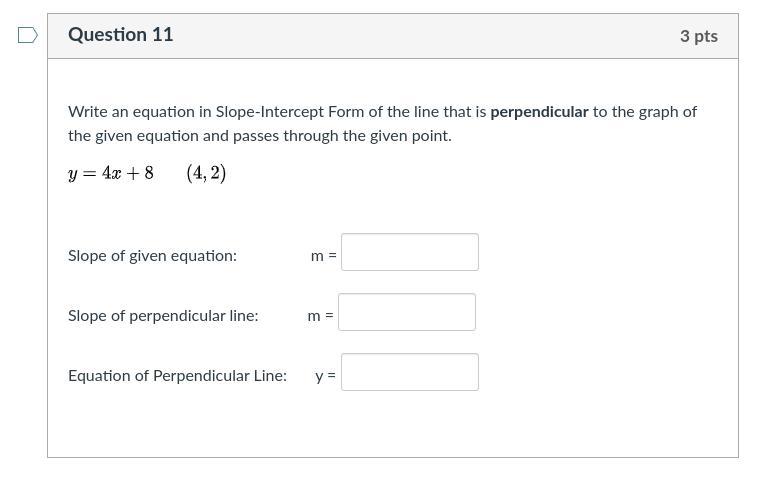Click 'm =' beside the given equation slope box
Screen dimensions: 777x477
pyautogui.click(x=324, y=256)
